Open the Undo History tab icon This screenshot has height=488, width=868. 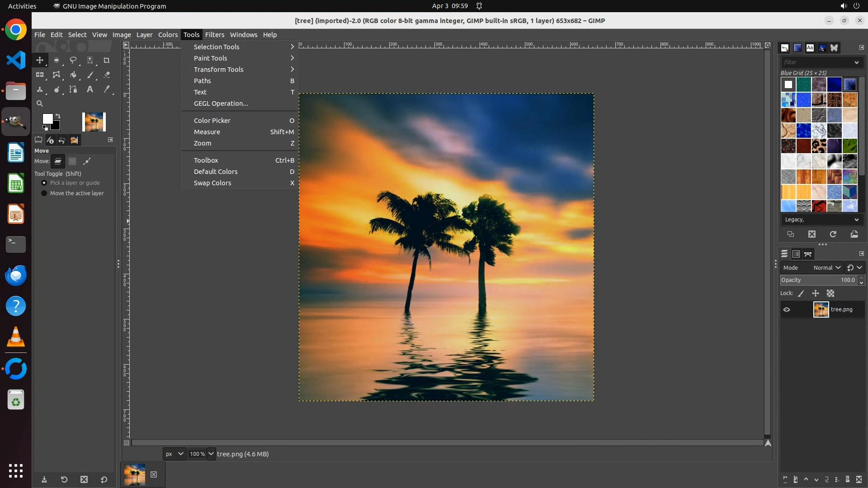tap(62, 140)
